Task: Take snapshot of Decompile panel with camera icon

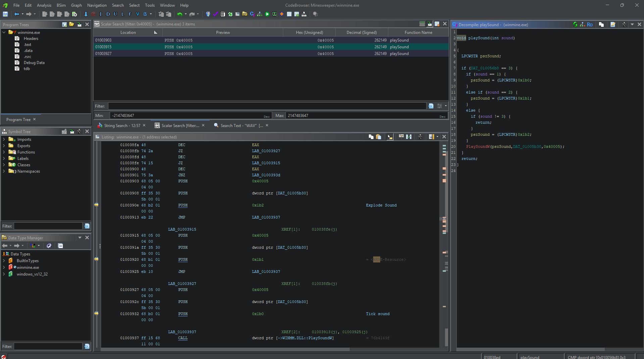Action: pos(624,24)
